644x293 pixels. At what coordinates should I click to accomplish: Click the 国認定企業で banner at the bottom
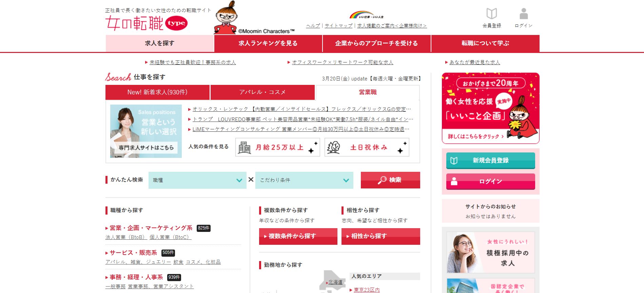click(490, 286)
